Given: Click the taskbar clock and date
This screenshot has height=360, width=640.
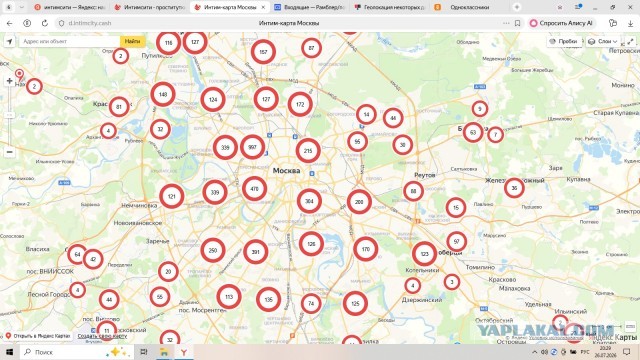Looking at the screenshot, I should click(x=605, y=352).
